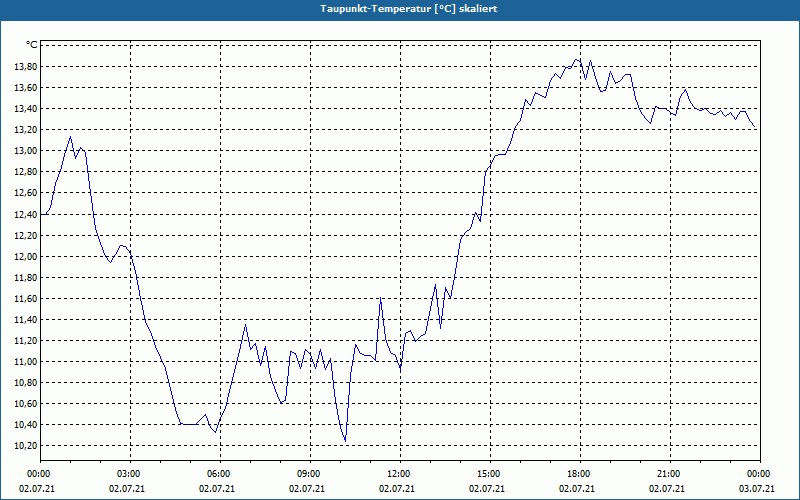
Task: Click the 11,60 y-axis value
Action: (x=25, y=298)
